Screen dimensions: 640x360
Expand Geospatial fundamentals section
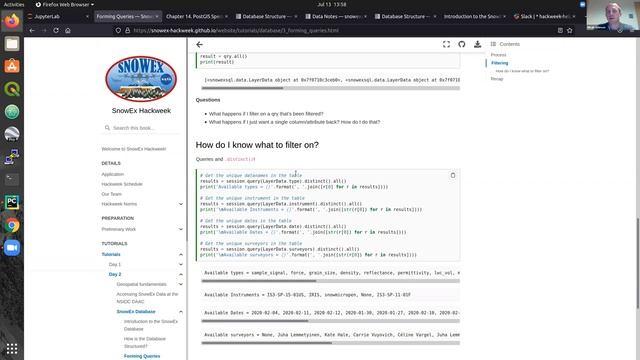(181, 284)
